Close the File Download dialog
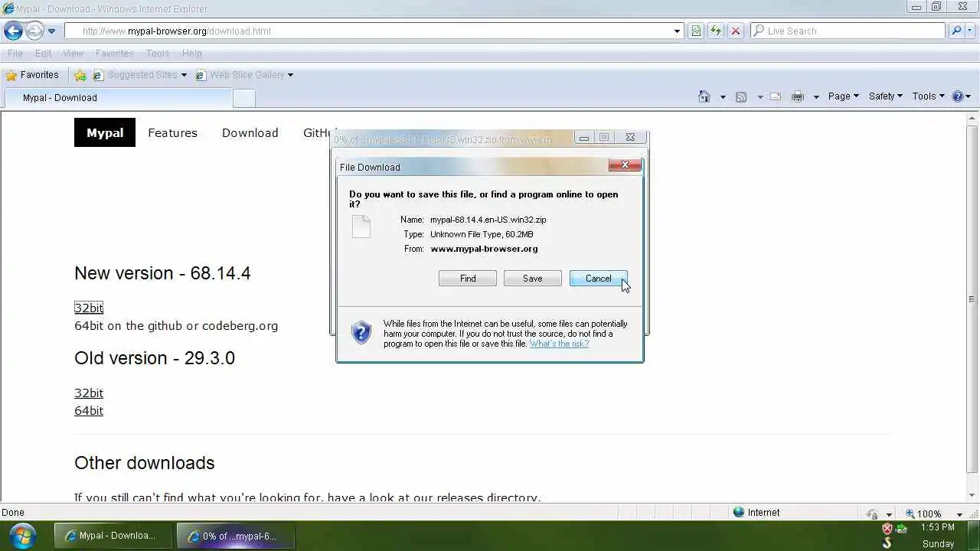Image resolution: width=980 pixels, height=551 pixels. pyautogui.click(x=625, y=165)
